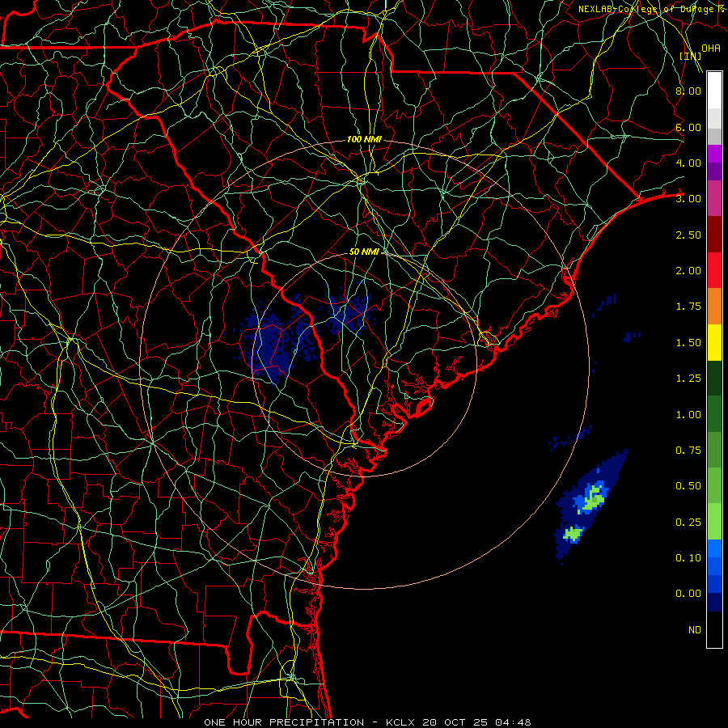This screenshot has width=728, height=728.
Task: Click the 3.00 legend value
Action: coord(688,199)
